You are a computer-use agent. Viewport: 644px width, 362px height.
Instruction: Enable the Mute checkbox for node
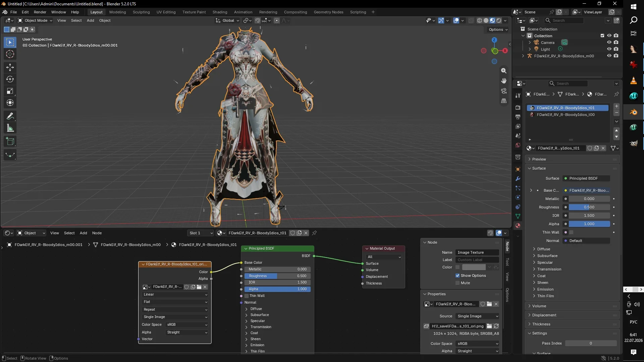(458, 283)
